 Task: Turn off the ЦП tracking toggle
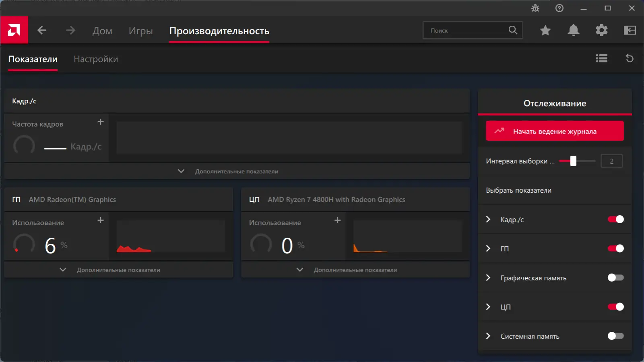[x=615, y=307]
